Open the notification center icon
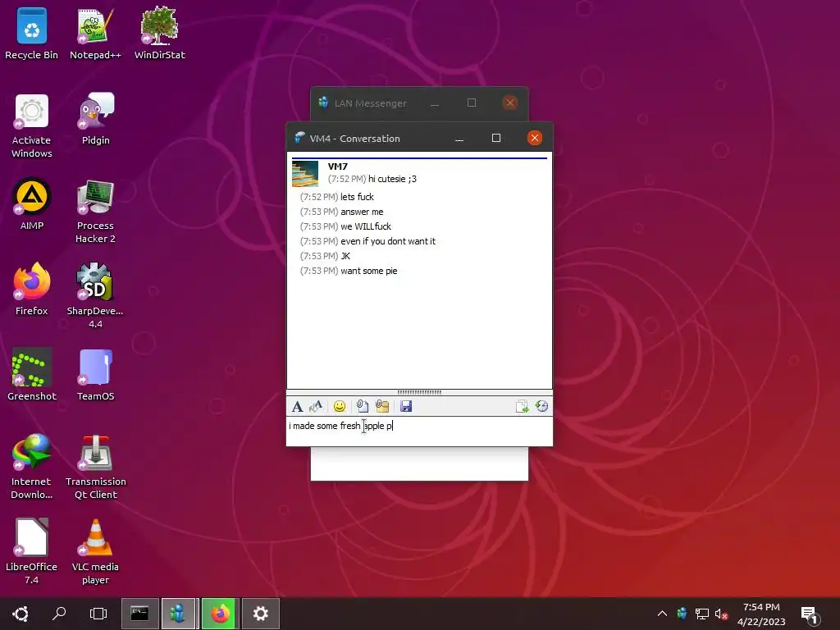The height and width of the screenshot is (630, 840). click(810, 614)
